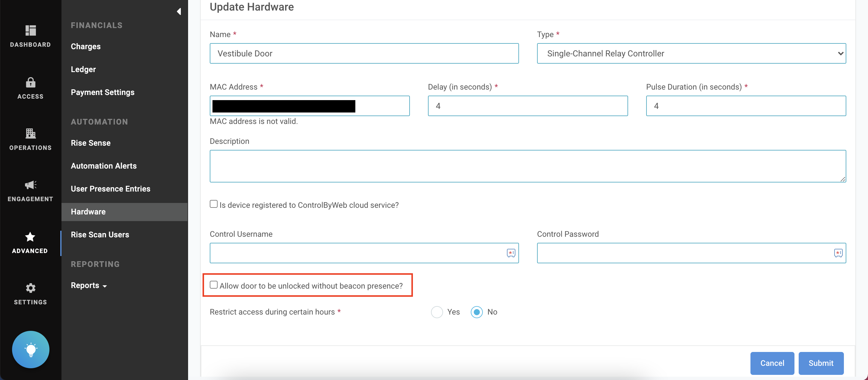Check ControlByWeb cloud service registration box
868x380 pixels.
(214, 204)
